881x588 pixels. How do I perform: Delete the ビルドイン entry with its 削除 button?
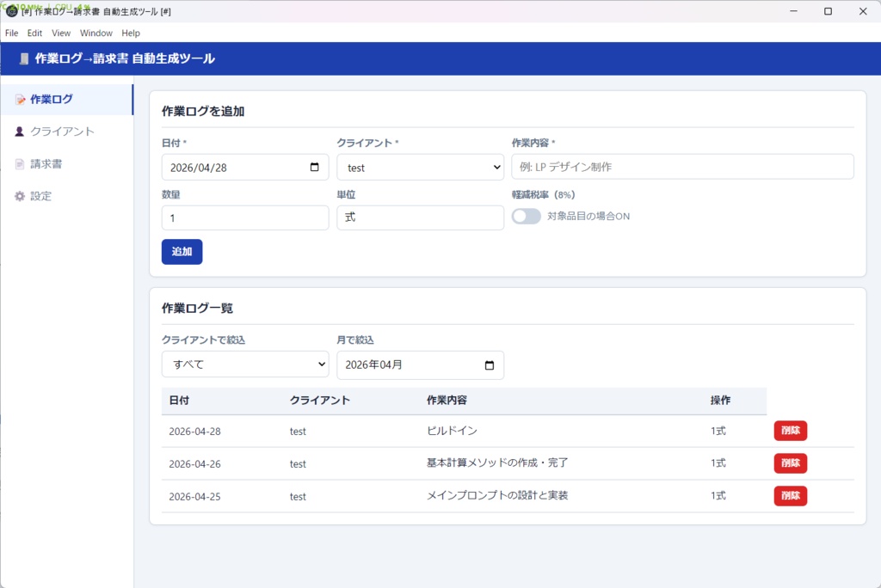pyautogui.click(x=790, y=431)
